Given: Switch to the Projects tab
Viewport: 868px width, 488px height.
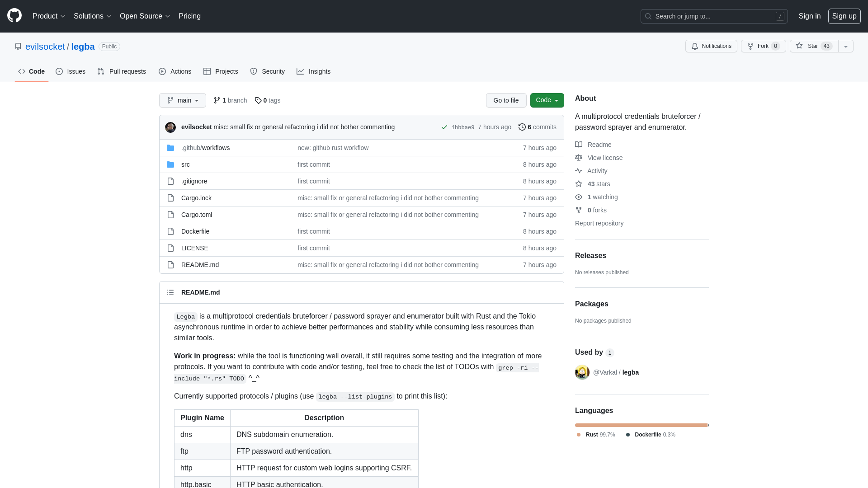Looking at the screenshot, I should pyautogui.click(x=221, y=71).
